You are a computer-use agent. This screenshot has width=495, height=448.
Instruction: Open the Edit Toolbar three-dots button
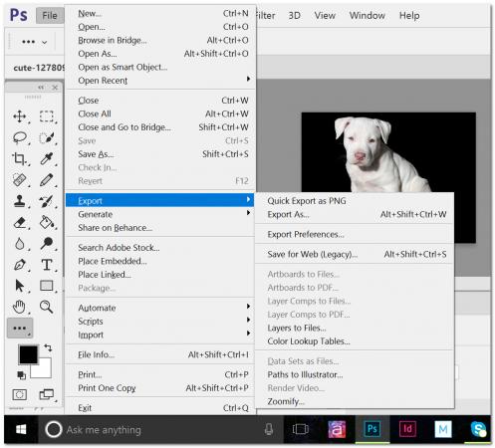coord(20,328)
